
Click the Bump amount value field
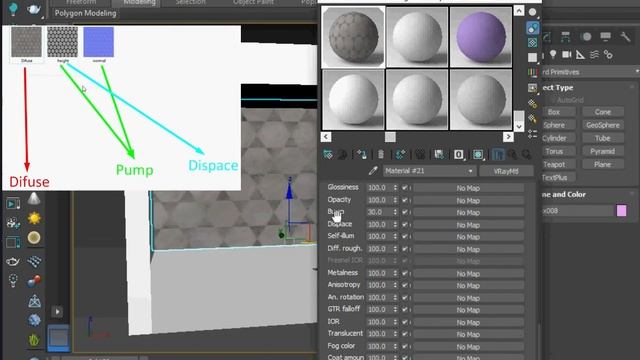click(x=379, y=212)
